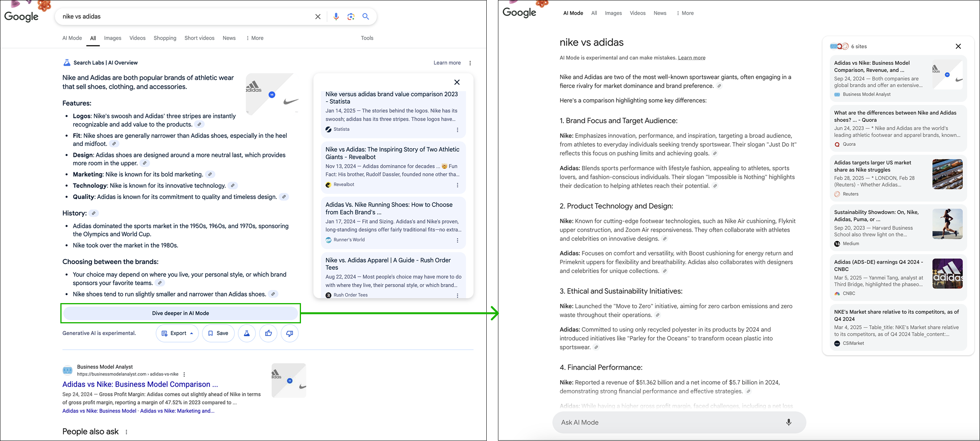This screenshot has height=441, width=980.
Task: Click the Google logo in the left window
Action: (21, 17)
